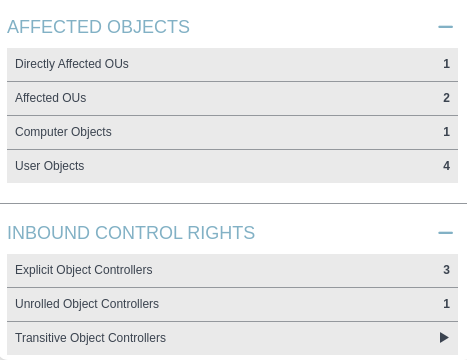This screenshot has width=467, height=360.
Task: Click the count for Directly Affected OUs
Action: point(446,64)
